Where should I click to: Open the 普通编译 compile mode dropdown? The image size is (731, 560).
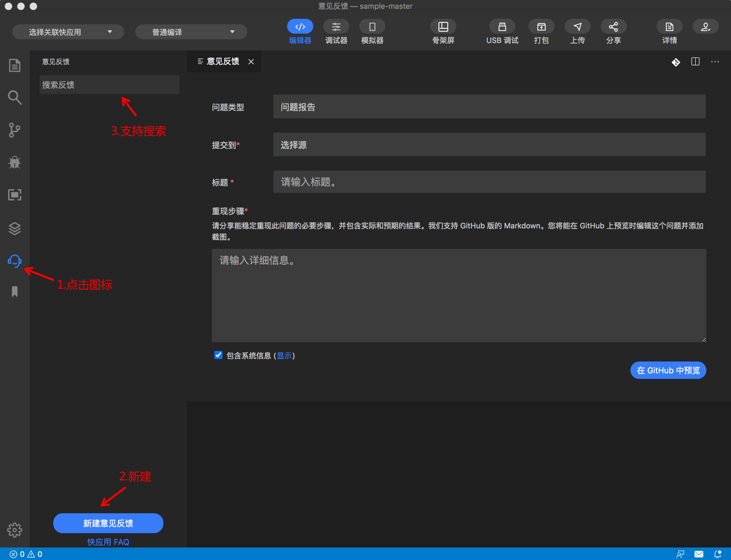coord(191,31)
